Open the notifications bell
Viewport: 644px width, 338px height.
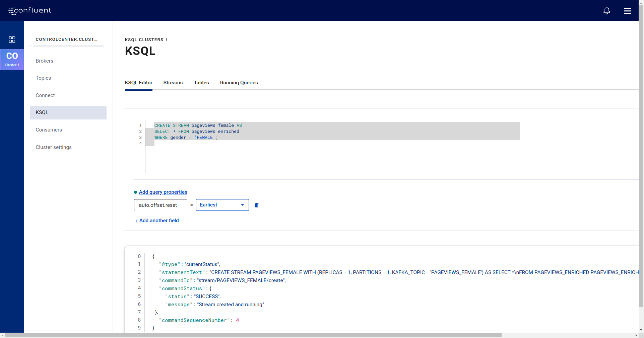(x=606, y=11)
